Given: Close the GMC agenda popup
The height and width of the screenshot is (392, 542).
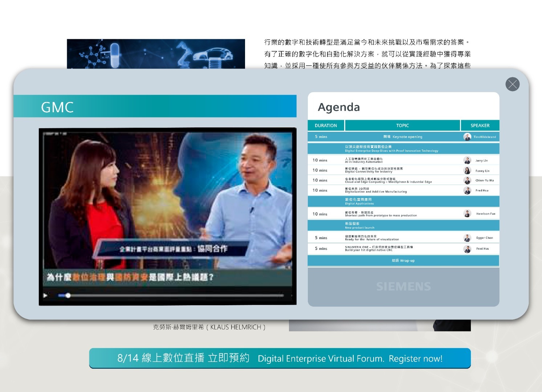Looking at the screenshot, I should coord(512,84).
